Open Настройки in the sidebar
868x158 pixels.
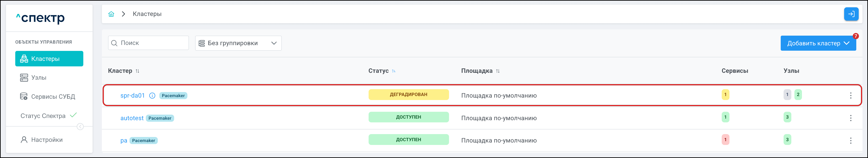[47, 140]
